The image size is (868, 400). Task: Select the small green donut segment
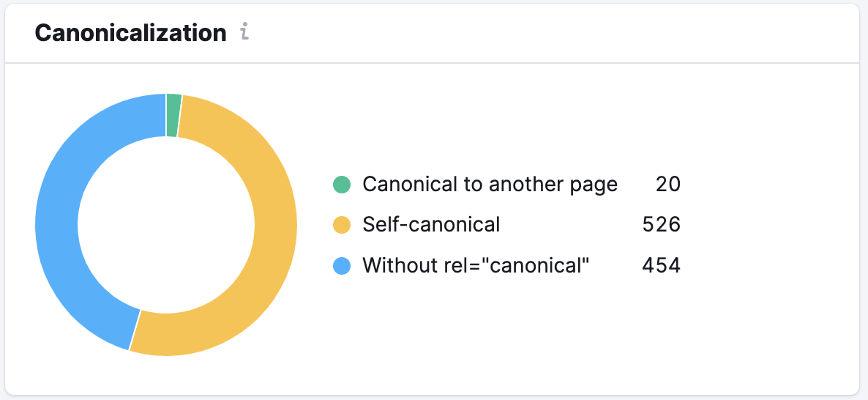coord(173,115)
